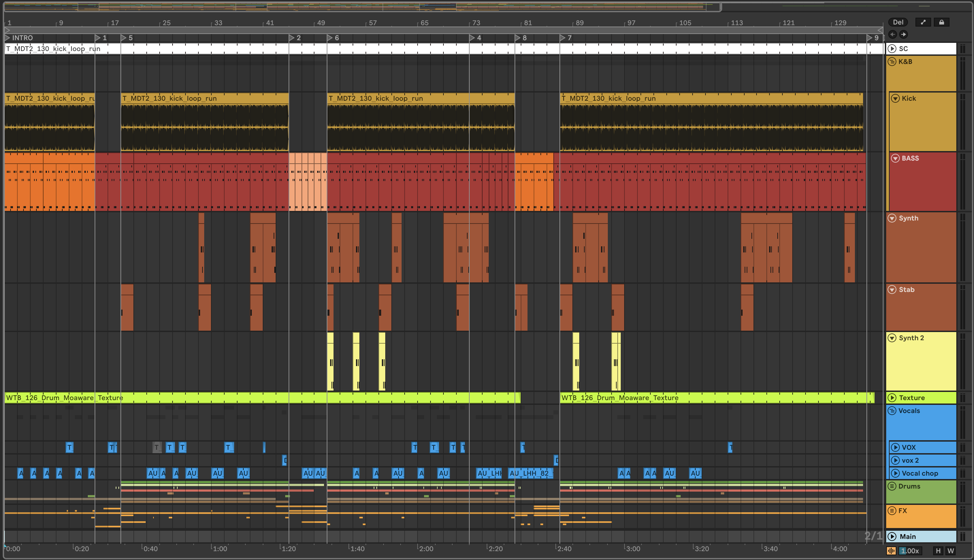974x560 pixels.
Task: Toggle the waveform view button at bottom
Action: point(891,551)
